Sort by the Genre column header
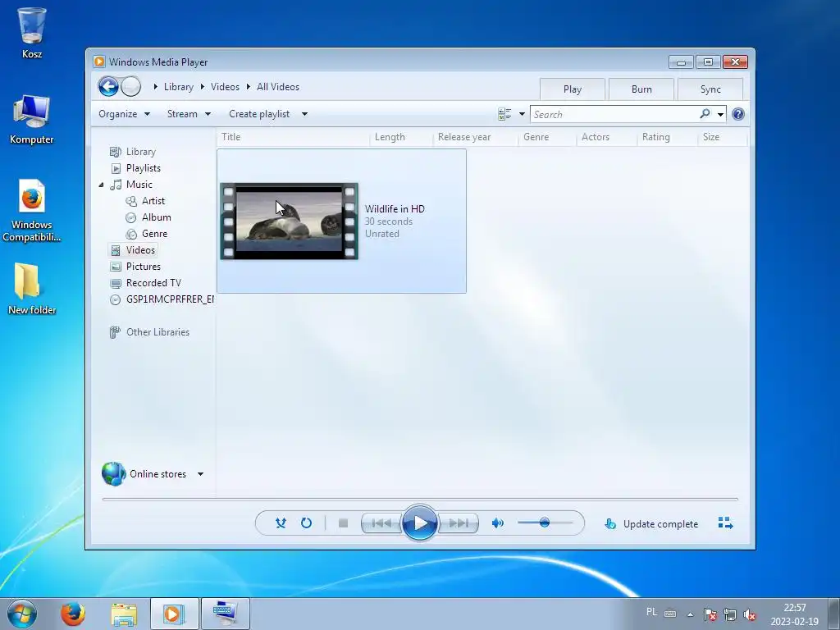 tap(548, 137)
